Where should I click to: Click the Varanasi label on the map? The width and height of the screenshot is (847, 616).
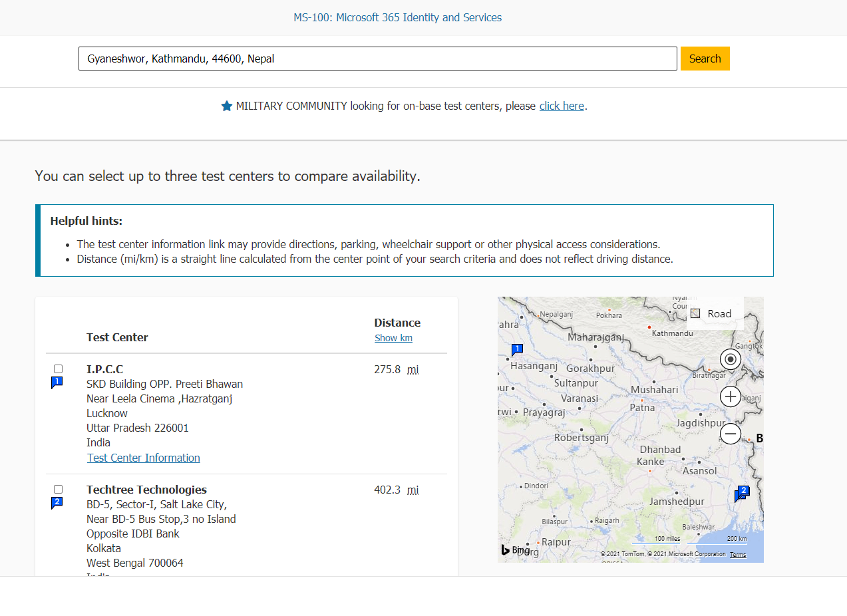[579, 398]
